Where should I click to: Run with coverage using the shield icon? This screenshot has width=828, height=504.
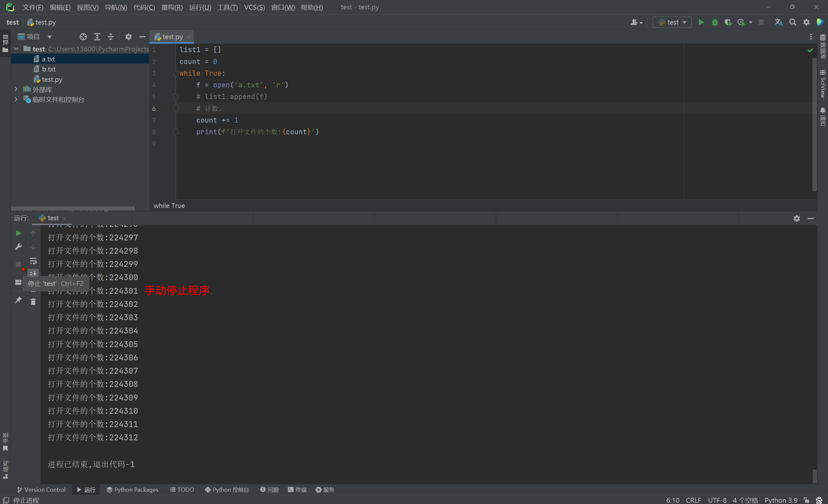coord(728,22)
